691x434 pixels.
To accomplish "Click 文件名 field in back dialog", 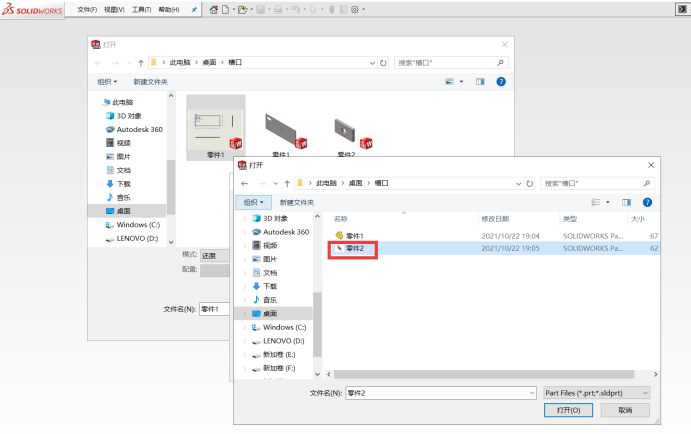I will pyautogui.click(x=214, y=309).
